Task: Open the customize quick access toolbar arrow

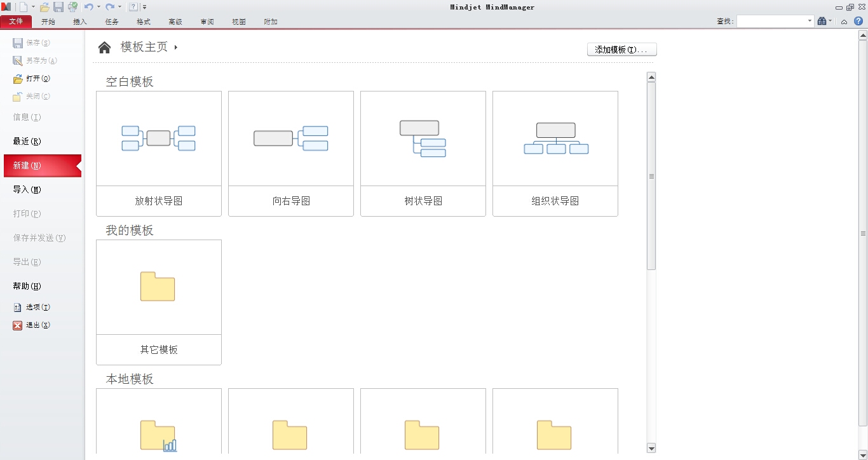Action: (x=144, y=7)
